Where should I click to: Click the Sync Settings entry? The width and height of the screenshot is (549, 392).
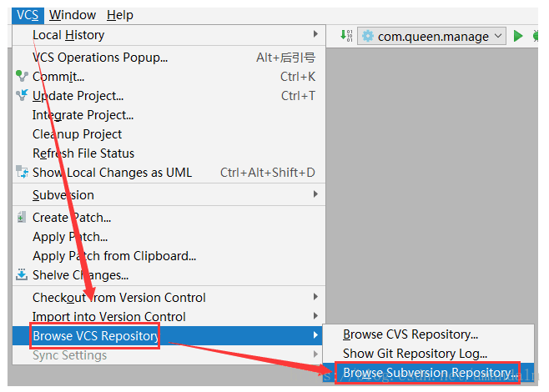pyautogui.click(x=169, y=355)
